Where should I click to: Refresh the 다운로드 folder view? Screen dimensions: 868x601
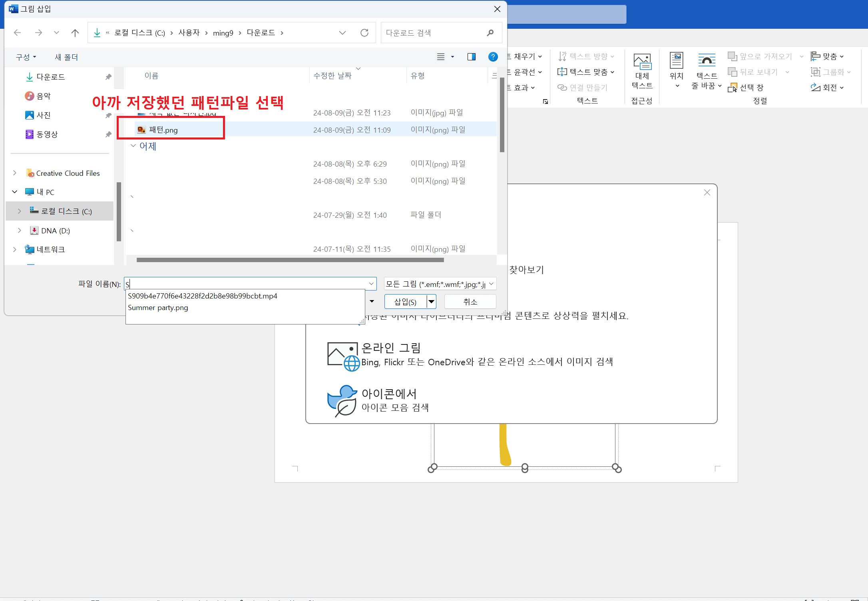(x=364, y=32)
